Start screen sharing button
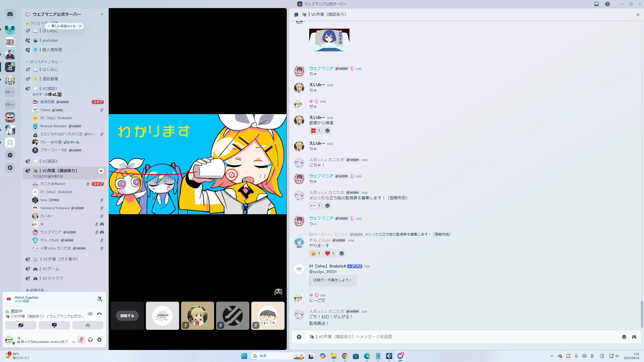 pos(54,325)
